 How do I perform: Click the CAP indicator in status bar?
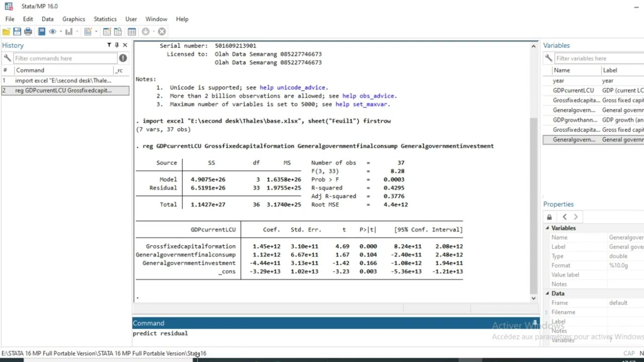click(629, 353)
